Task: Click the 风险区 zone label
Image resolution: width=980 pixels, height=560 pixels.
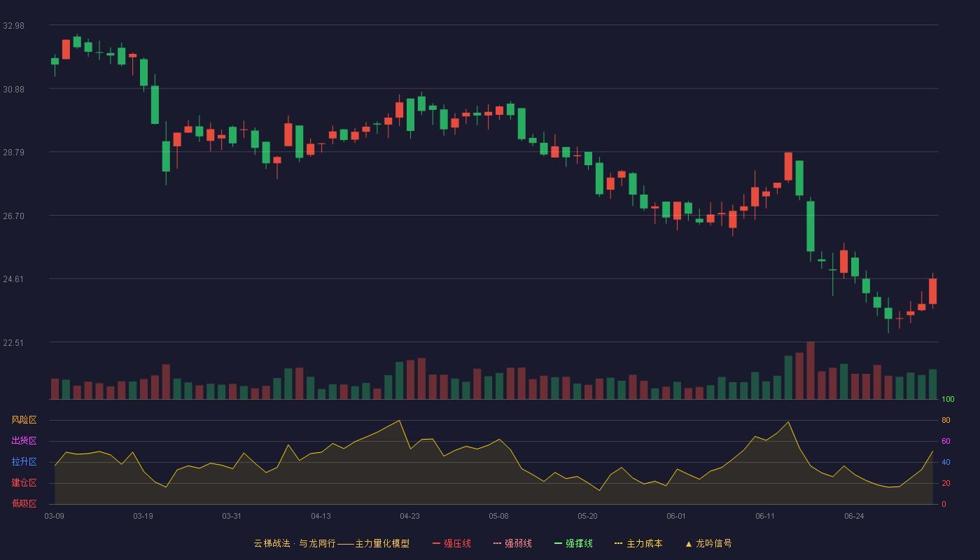Action: [x=24, y=420]
